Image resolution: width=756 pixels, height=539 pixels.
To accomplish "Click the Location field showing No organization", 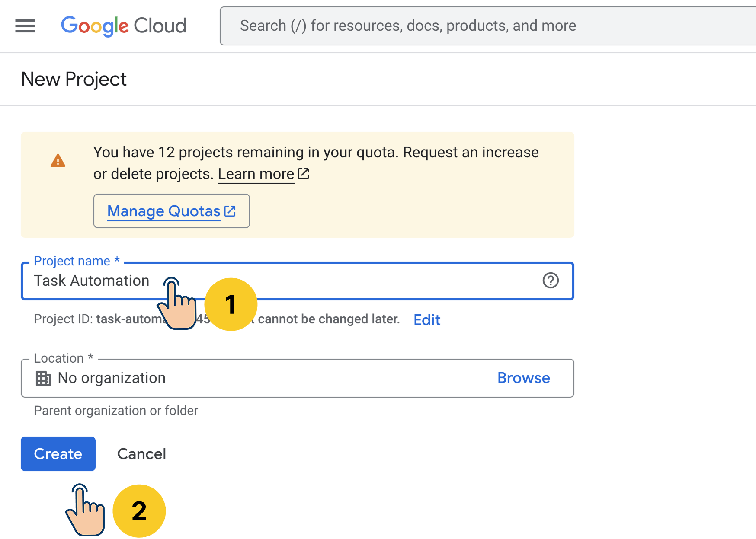I will (298, 378).
